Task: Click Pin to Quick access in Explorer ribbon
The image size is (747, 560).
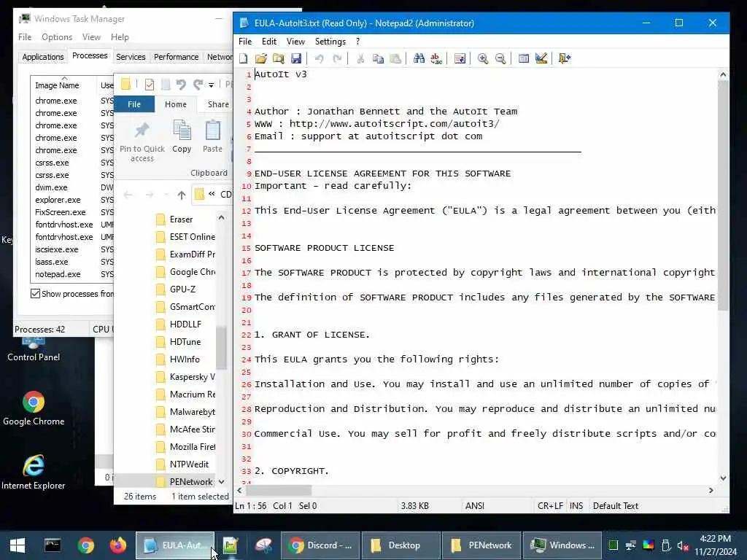Action: pos(142,141)
